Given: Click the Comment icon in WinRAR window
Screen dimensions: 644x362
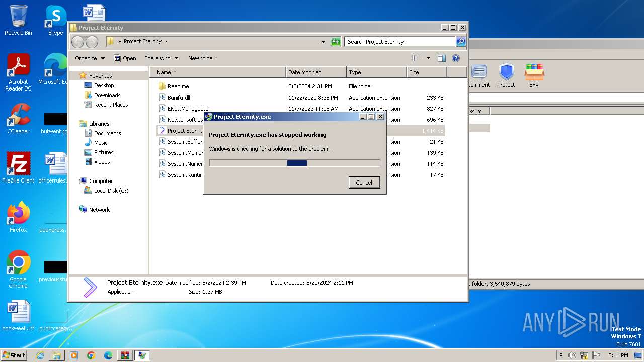Looking at the screenshot, I should tap(478, 75).
